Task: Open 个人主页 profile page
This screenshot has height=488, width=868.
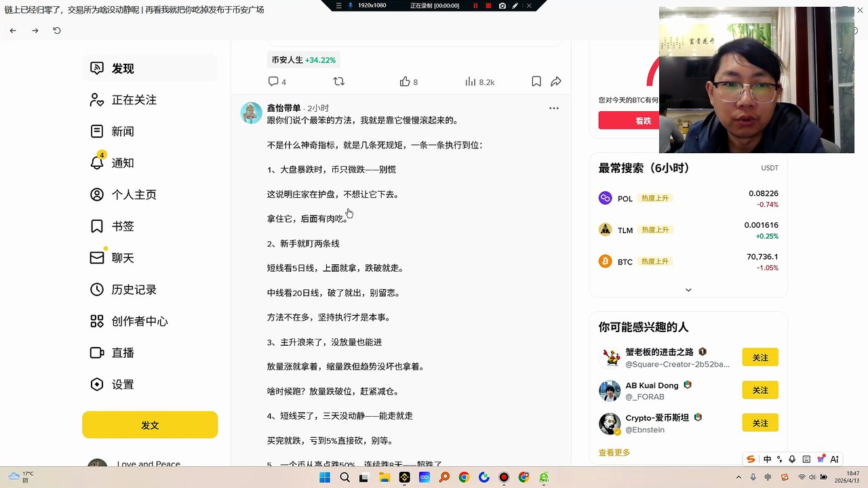Action: [x=150, y=195]
